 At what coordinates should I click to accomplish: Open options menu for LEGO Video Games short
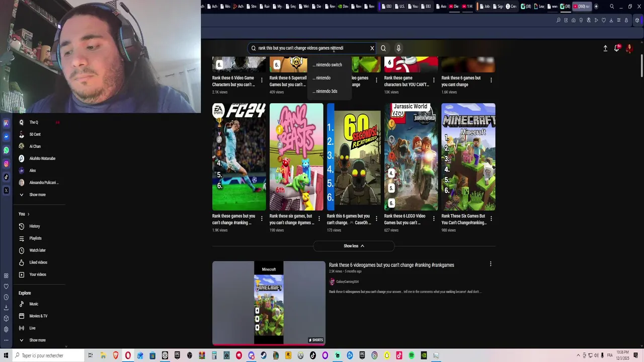coord(433,219)
